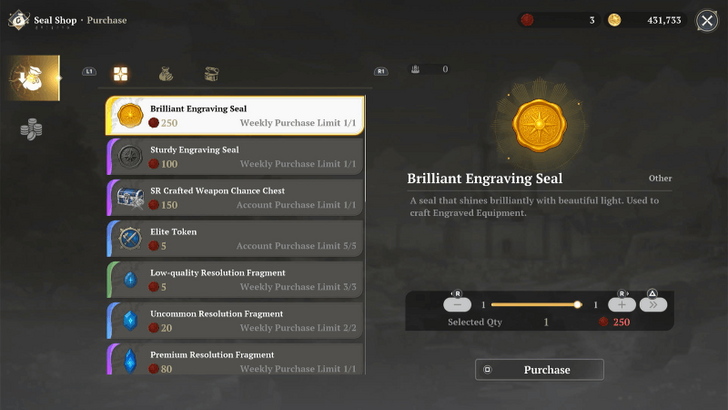
Task: Close the Seal Shop with X button
Action: [x=707, y=20]
